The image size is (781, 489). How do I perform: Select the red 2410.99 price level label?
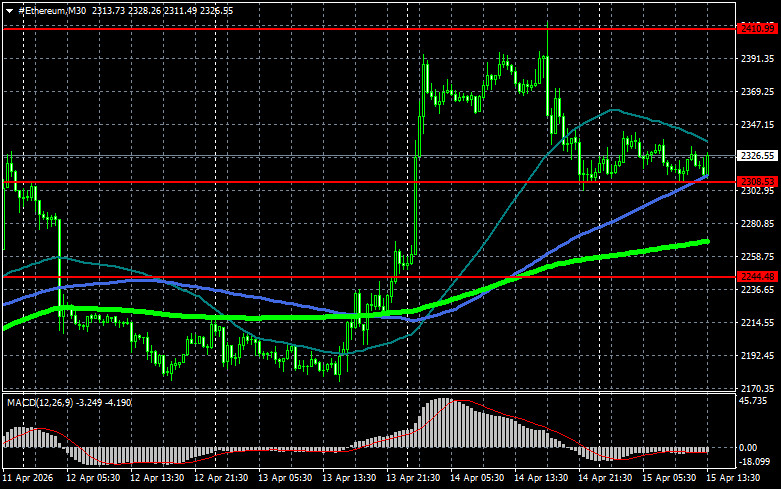point(758,29)
